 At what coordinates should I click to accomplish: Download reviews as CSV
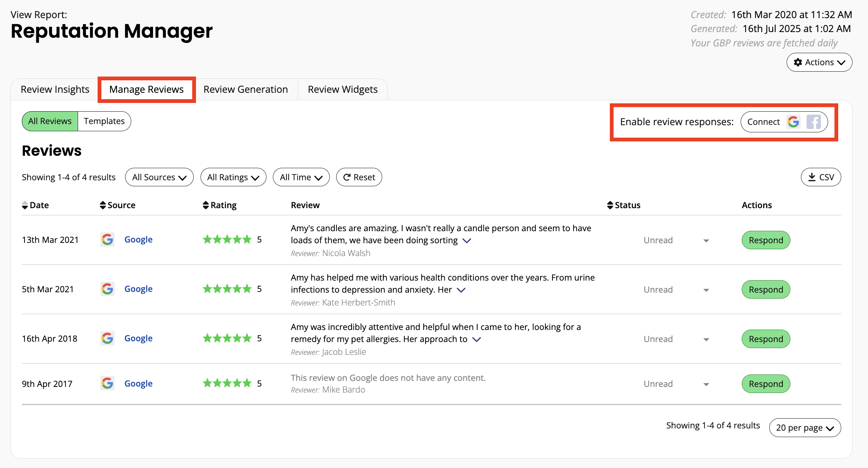click(x=821, y=177)
